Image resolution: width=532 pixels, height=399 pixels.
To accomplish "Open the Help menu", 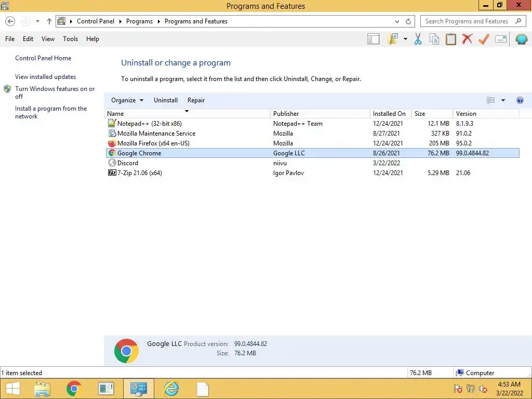I will pos(92,38).
